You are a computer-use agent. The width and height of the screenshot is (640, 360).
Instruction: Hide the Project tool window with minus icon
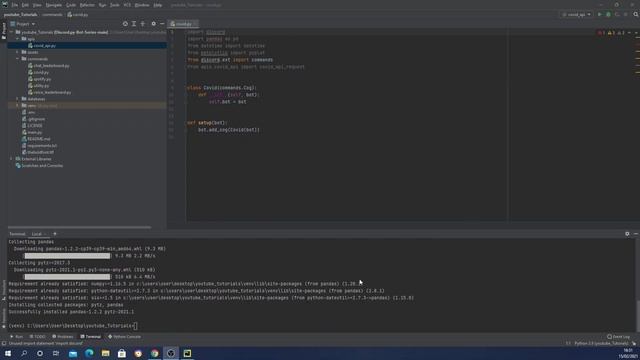pos(162,24)
